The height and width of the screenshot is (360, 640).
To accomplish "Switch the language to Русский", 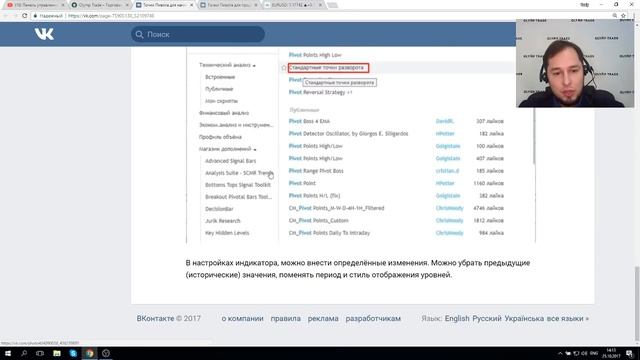I will [x=487, y=318].
